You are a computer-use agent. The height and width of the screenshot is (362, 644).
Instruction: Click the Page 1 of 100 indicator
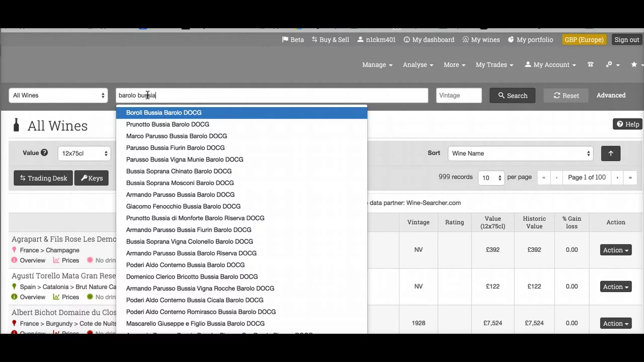tap(587, 177)
